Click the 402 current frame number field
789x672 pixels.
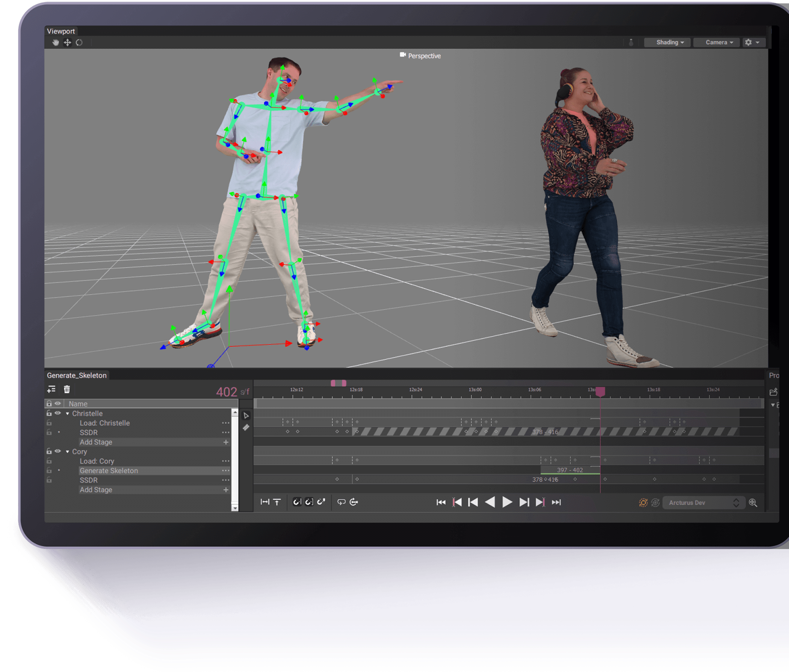[227, 392]
